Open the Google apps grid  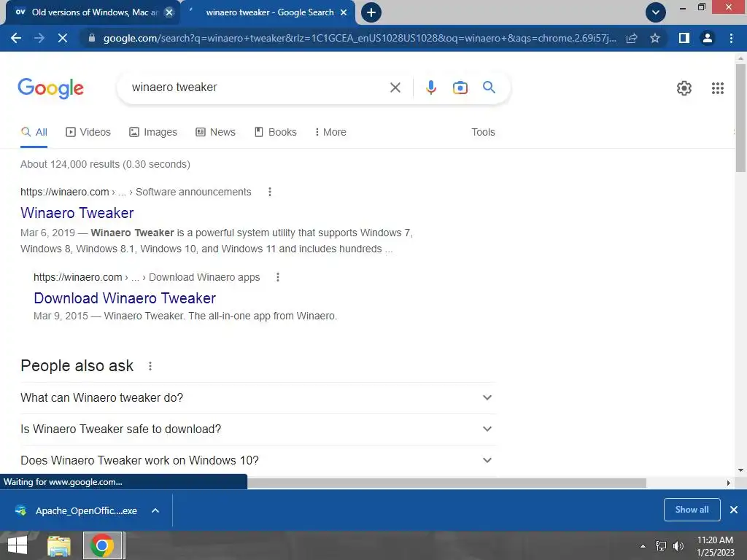pos(718,88)
